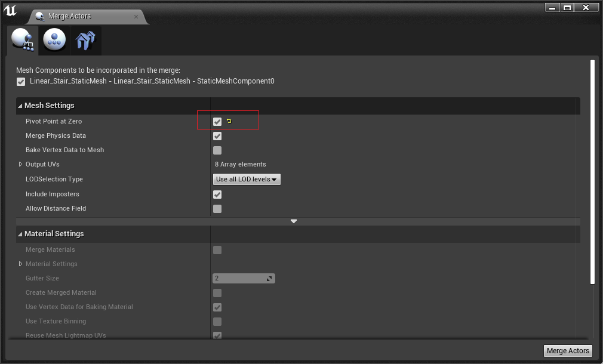Reset Pivot Point at Zero to default
Viewport: 603px width, 364px height.
(x=229, y=121)
